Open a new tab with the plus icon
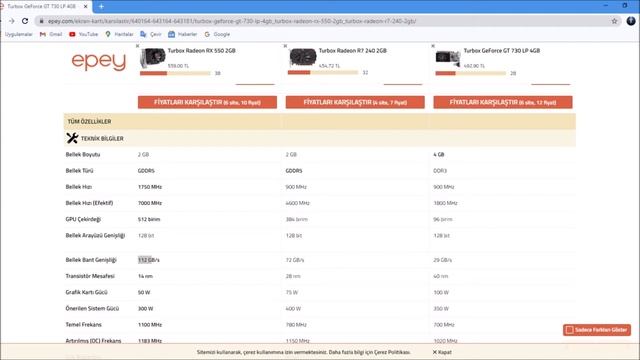Screen dimensions: 640x360 pyautogui.click(x=101, y=6)
